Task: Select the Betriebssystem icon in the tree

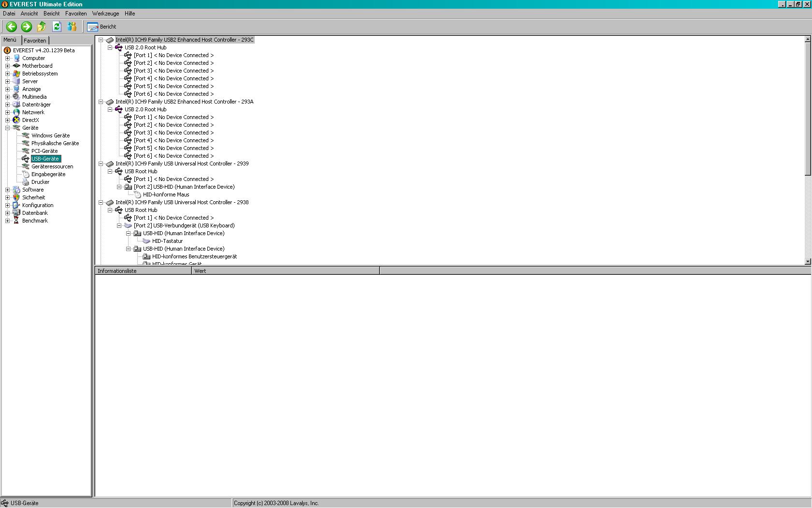Action: tap(16, 74)
